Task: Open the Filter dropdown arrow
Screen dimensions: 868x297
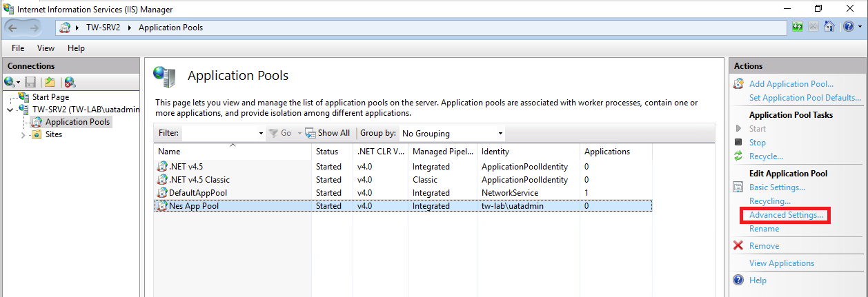Action: [x=261, y=133]
